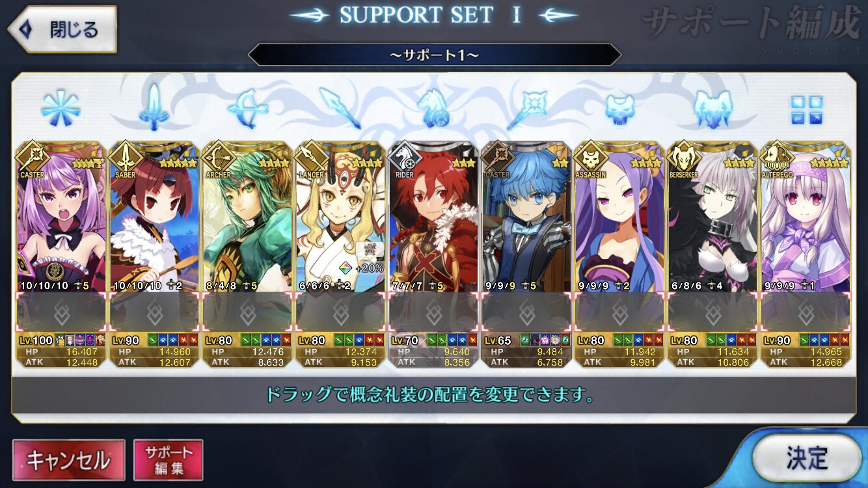Viewport: 868px width, 488px height.
Task: Click the 閉じる close button
Action: (x=62, y=29)
